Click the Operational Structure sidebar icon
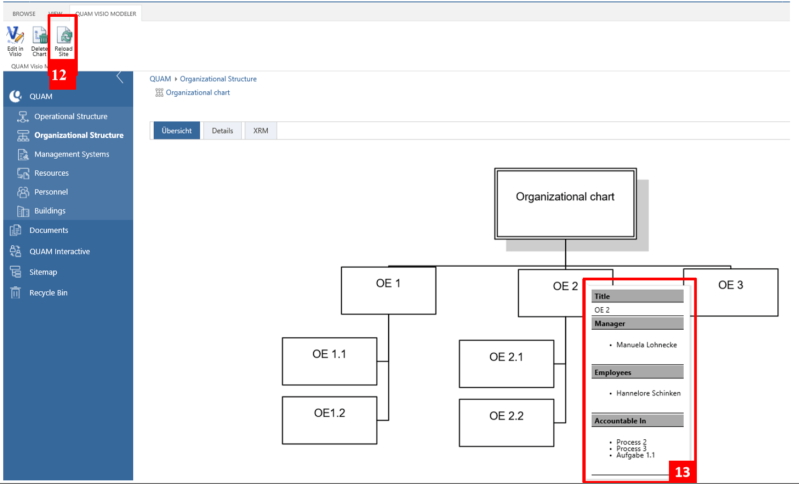800x484 pixels. [x=23, y=116]
